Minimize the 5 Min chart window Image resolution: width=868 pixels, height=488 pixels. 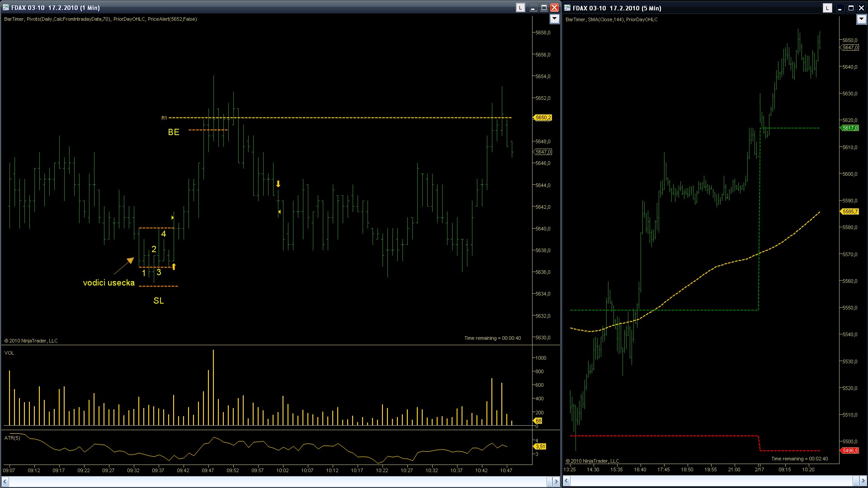click(840, 8)
